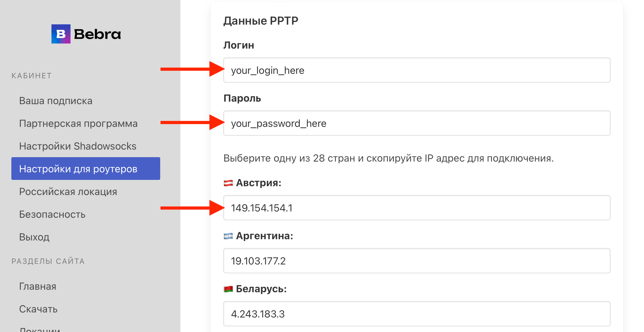This screenshot has height=332, width=644.
Task: Go to Главная site section
Action: (38, 286)
